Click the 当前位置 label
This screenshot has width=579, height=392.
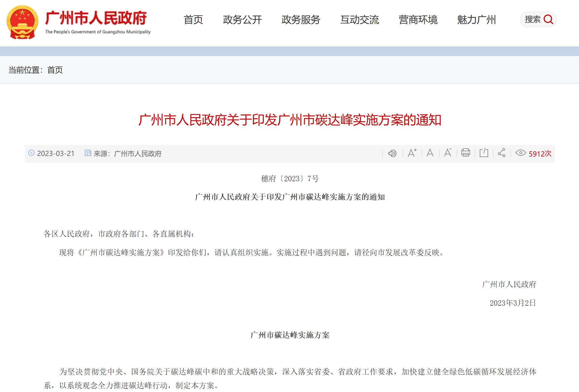click(26, 70)
